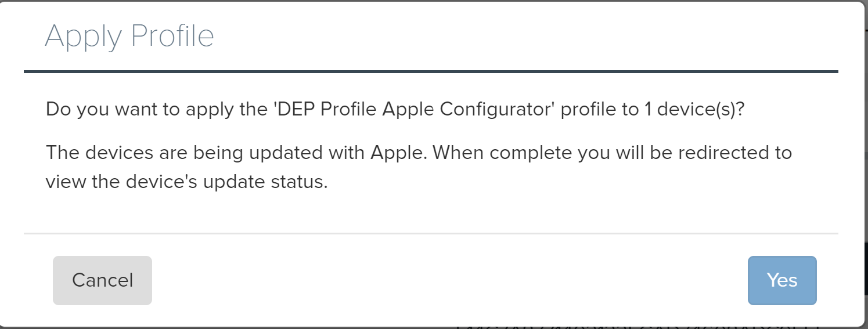Click the light divider line above the buttons
This screenshot has height=329, width=868.
[431, 234]
